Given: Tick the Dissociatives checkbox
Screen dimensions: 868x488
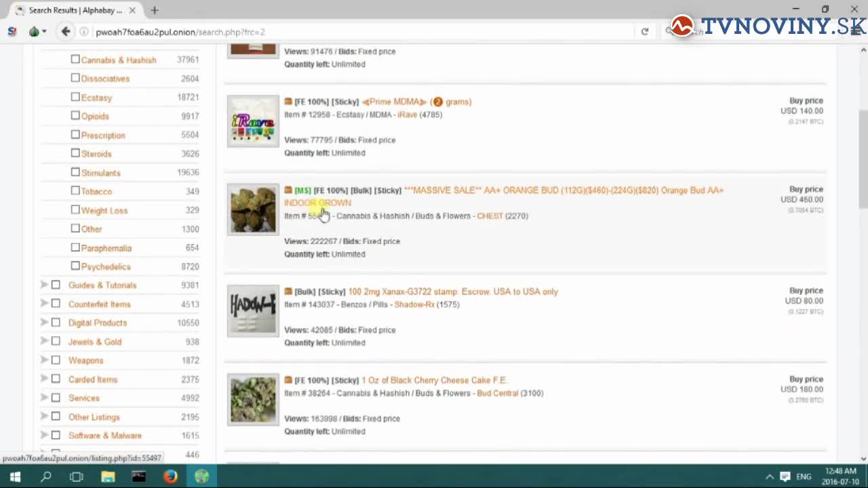Looking at the screenshot, I should click(75, 78).
